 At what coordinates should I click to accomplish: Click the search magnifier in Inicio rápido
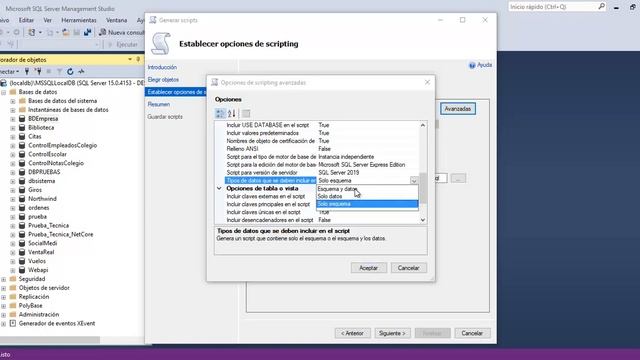click(x=601, y=7)
